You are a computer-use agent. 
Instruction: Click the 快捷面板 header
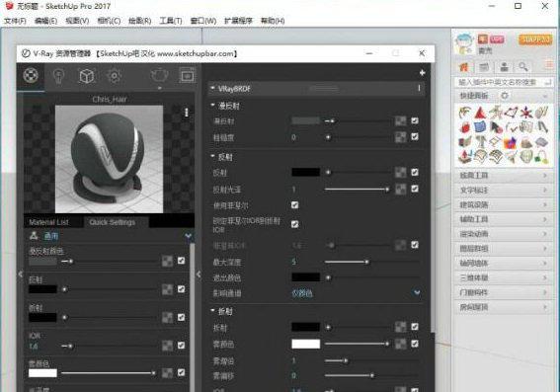click(474, 96)
